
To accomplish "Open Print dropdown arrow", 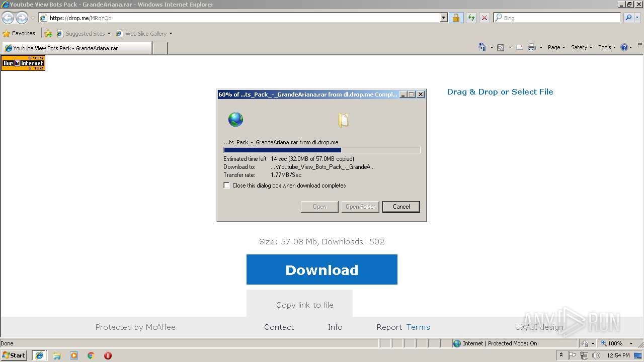I will 541,48.
